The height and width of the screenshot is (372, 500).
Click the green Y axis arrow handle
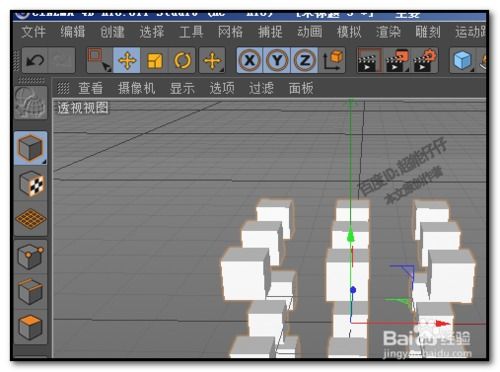click(350, 235)
